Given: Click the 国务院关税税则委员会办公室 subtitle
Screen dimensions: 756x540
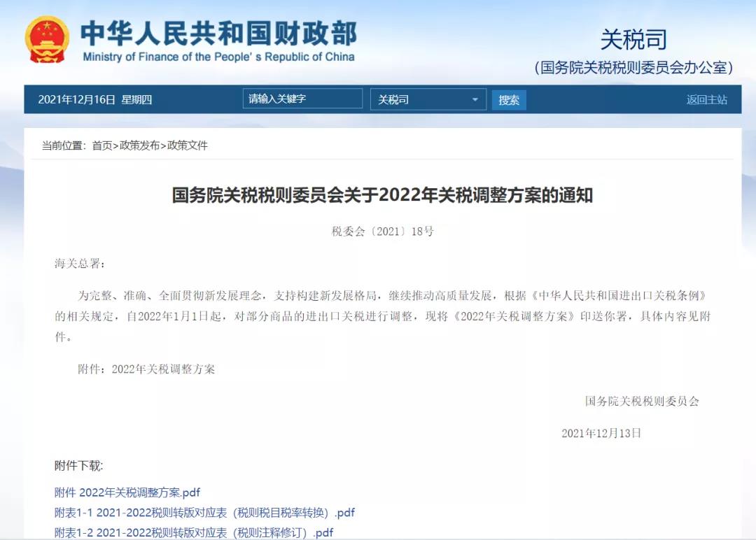Looking at the screenshot, I should click(633, 67).
